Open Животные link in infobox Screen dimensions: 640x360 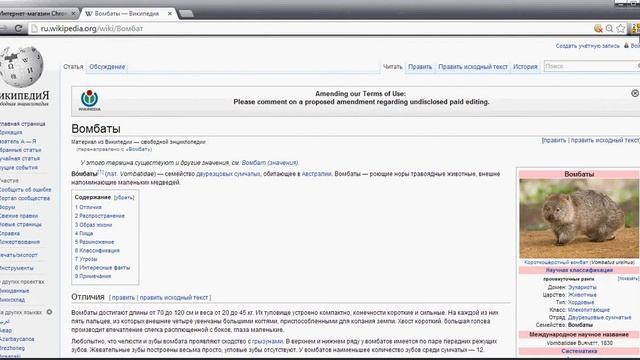582,294
